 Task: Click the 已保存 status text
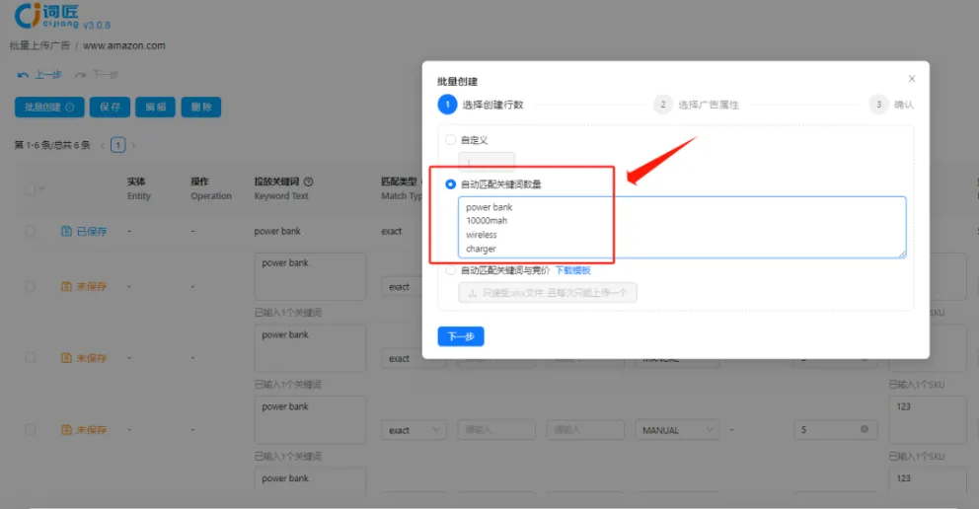coord(92,231)
